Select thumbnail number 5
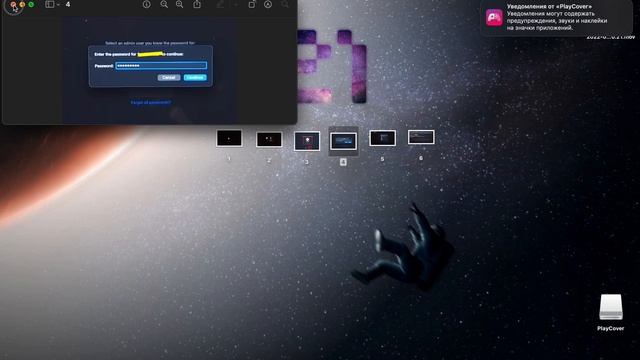640x360 pixels. 382,138
